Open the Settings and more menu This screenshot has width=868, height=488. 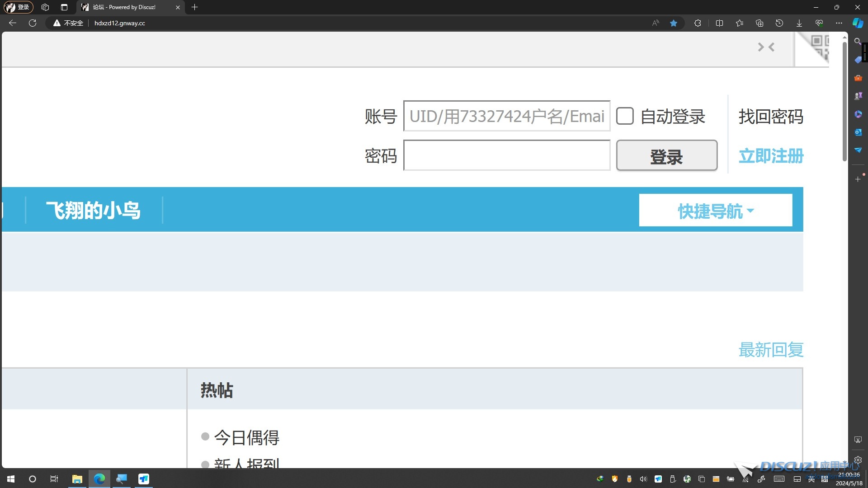coord(839,23)
